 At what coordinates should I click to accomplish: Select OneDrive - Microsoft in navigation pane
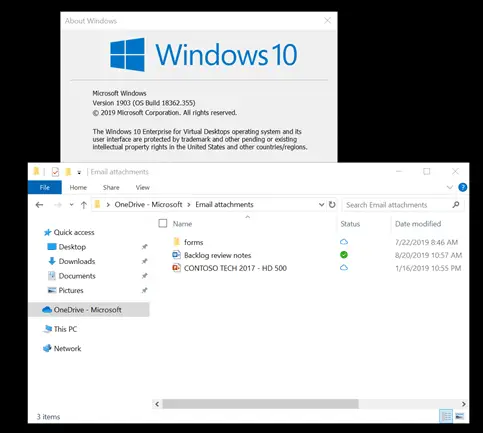point(88,310)
